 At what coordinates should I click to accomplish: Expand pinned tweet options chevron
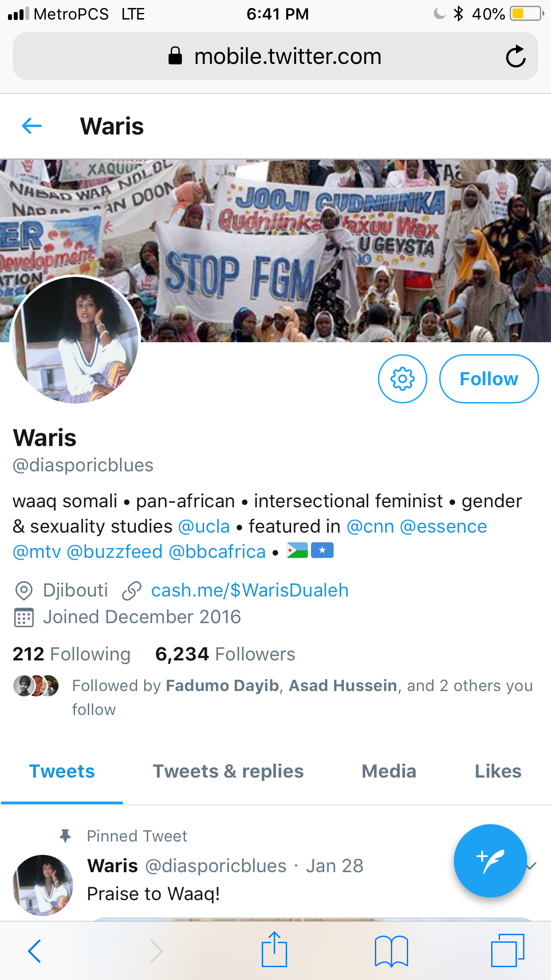[x=531, y=865]
